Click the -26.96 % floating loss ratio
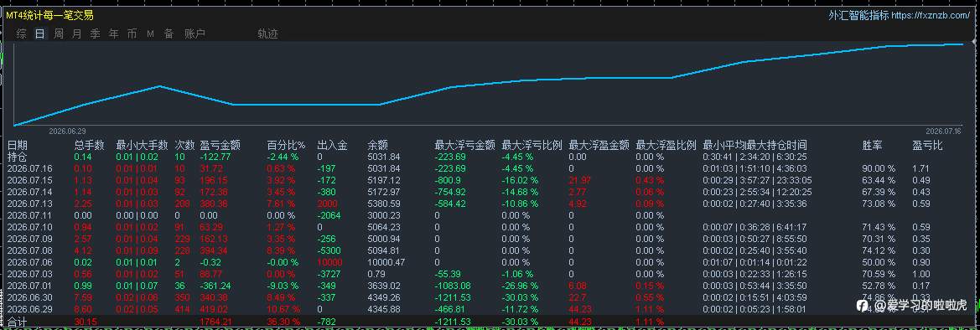Image resolution: width=980 pixels, height=330 pixels. (520, 286)
